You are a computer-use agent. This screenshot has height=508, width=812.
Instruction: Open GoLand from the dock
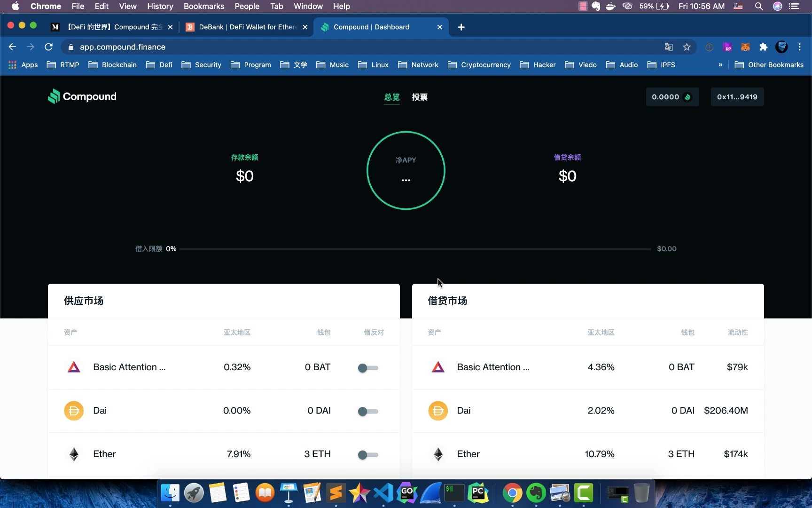tap(406, 493)
